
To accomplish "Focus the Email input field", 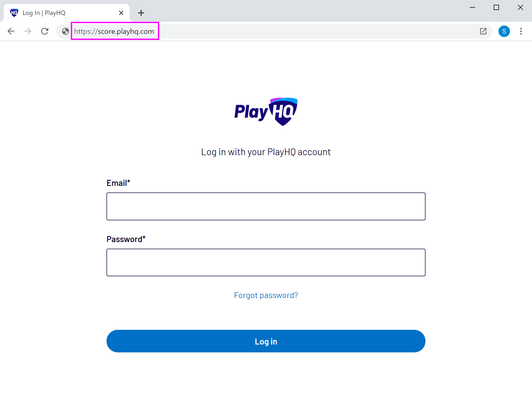I will pyautogui.click(x=266, y=206).
